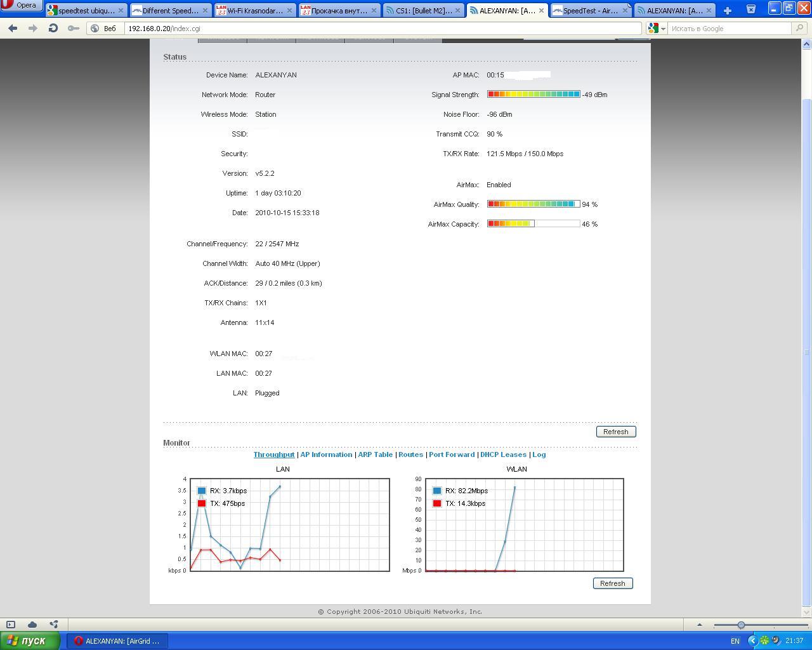812x650 pixels.
Task: Click the Google search input field
Action: 730,29
